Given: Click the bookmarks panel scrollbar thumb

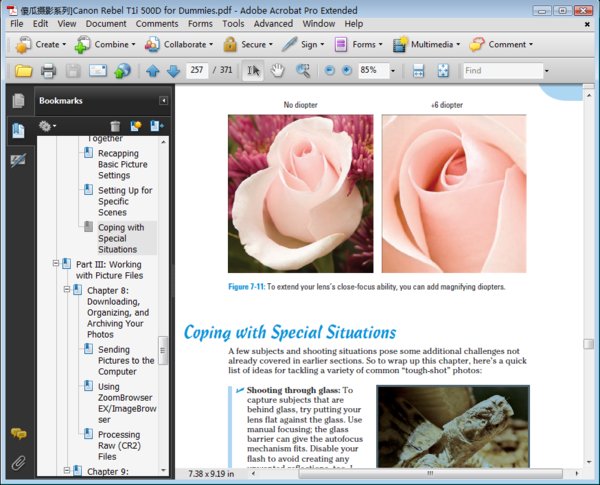Looking at the screenshot, I should pos(163,351).
